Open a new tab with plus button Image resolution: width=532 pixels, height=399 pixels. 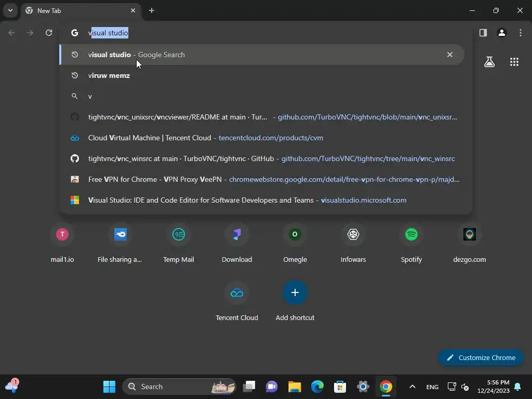152,10
